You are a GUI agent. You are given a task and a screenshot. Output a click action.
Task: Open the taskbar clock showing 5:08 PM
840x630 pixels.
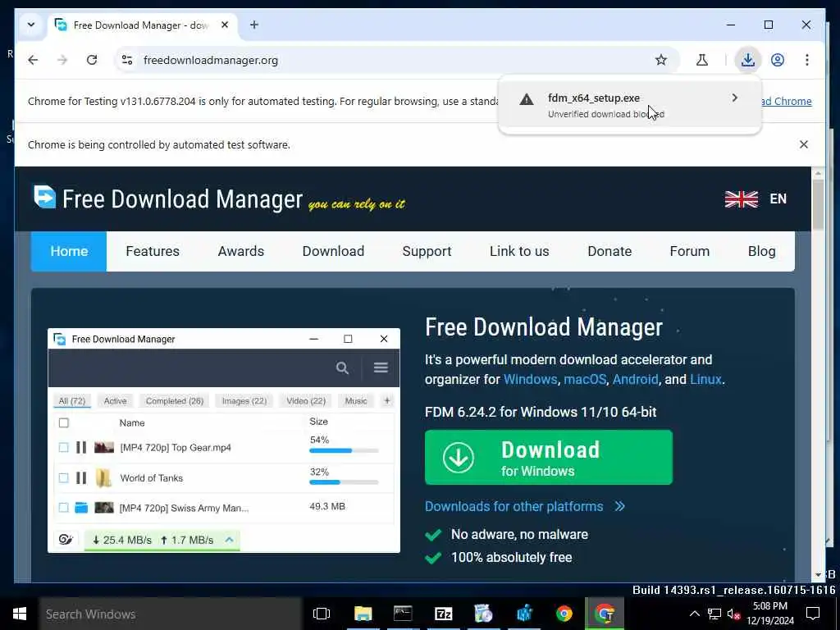pyautogui.click(x=770, y=614)
